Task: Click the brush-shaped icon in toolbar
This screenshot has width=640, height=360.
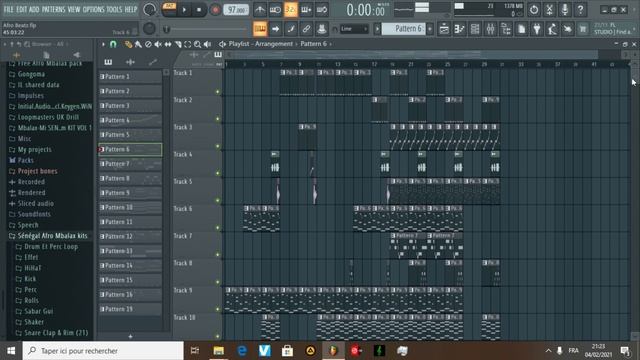Action: [291, 29]
